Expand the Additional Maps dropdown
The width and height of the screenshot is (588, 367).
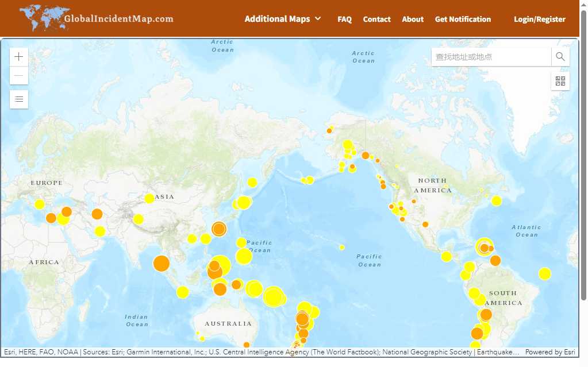[283, 19]
